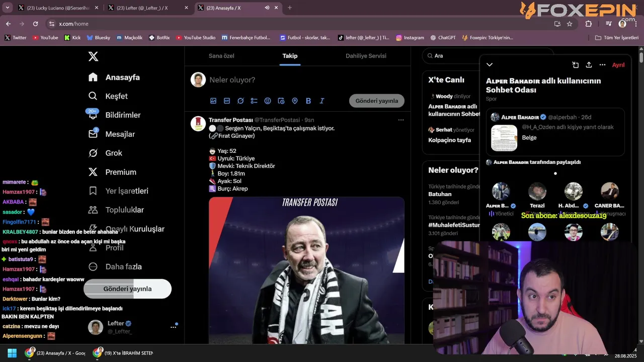Open the Premium page

point(112,172)
